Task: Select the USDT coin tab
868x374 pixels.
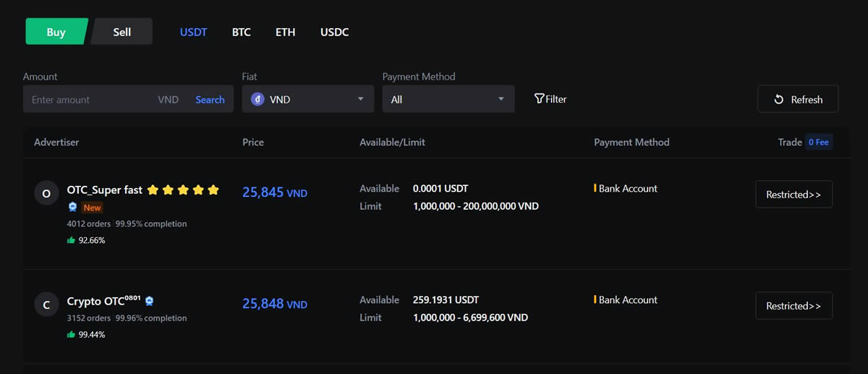Action: [193, 33]
